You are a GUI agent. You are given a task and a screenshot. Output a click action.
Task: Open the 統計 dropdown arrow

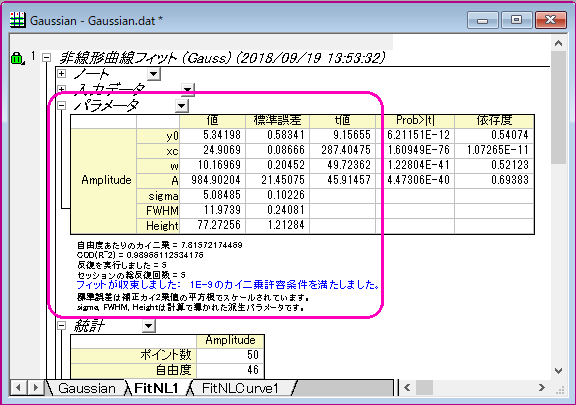pos(148,326)
